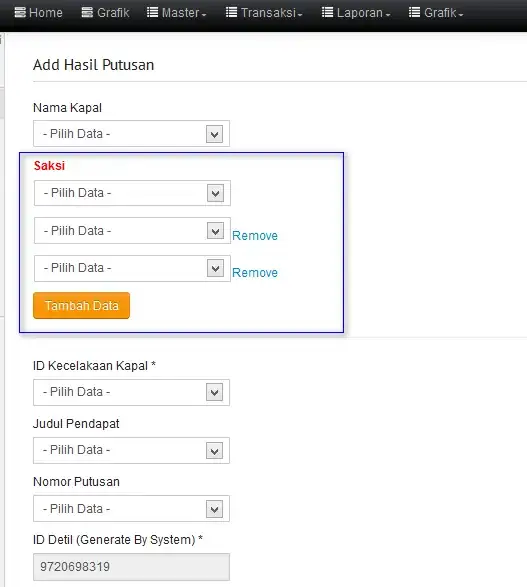Open the Home menu item

[39, 13]
